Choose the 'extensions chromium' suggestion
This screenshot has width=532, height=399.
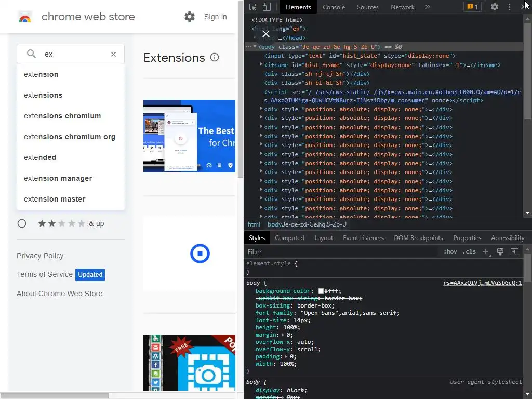(x=71, y=116)
